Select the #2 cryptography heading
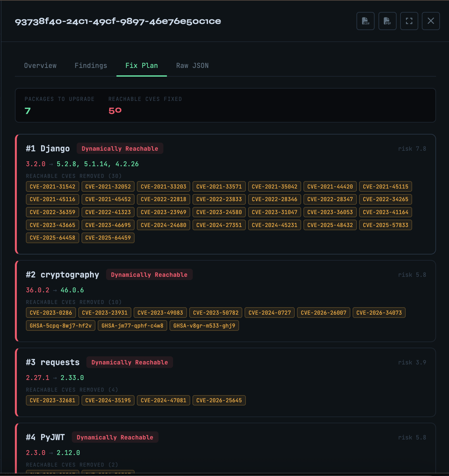 [62, 275]
